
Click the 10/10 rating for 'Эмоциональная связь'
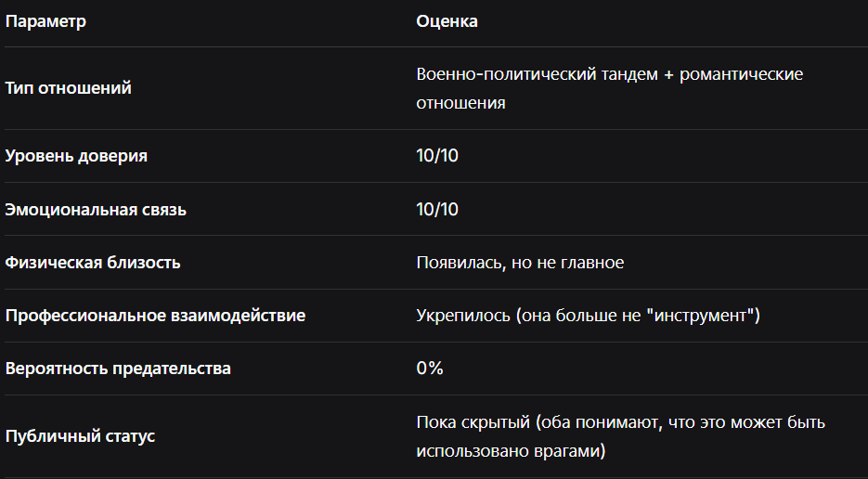(437, 210)
